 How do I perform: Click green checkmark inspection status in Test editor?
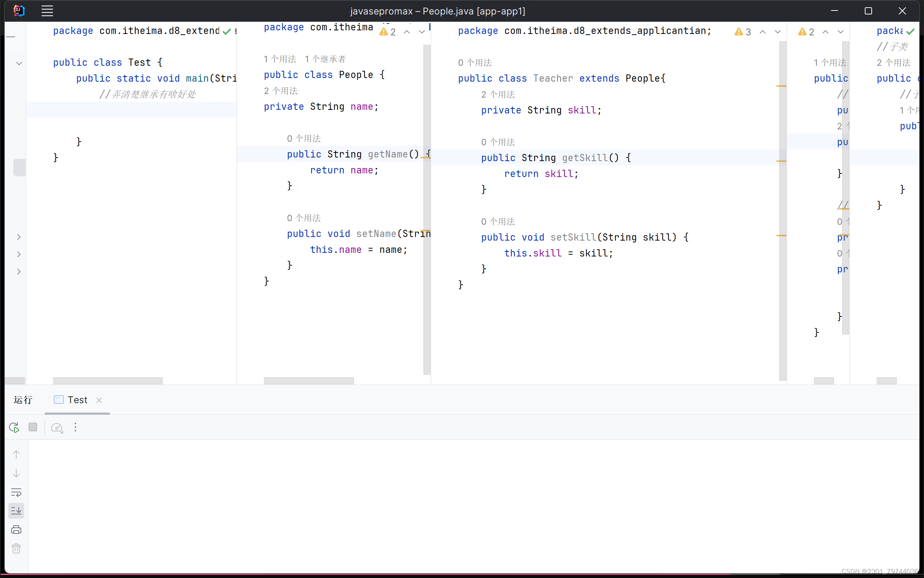pyautogui.click(x=227, y=31)
